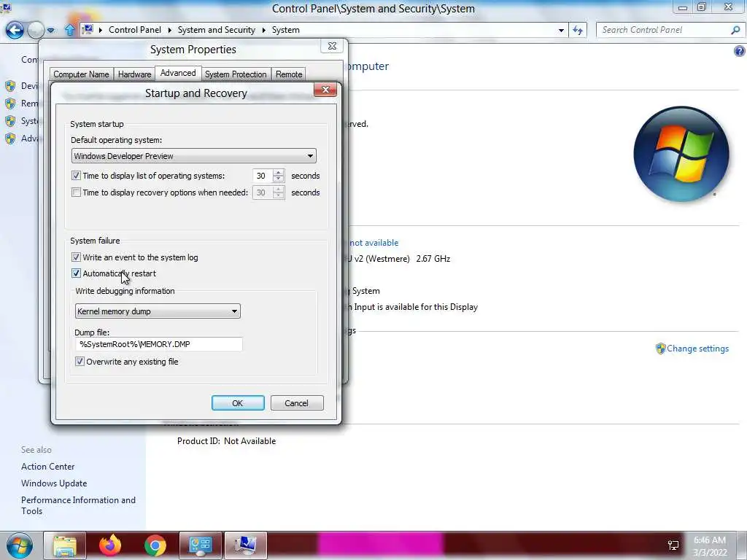
Task: Enable Time to display recovery options checkbox
Action: 76,192
